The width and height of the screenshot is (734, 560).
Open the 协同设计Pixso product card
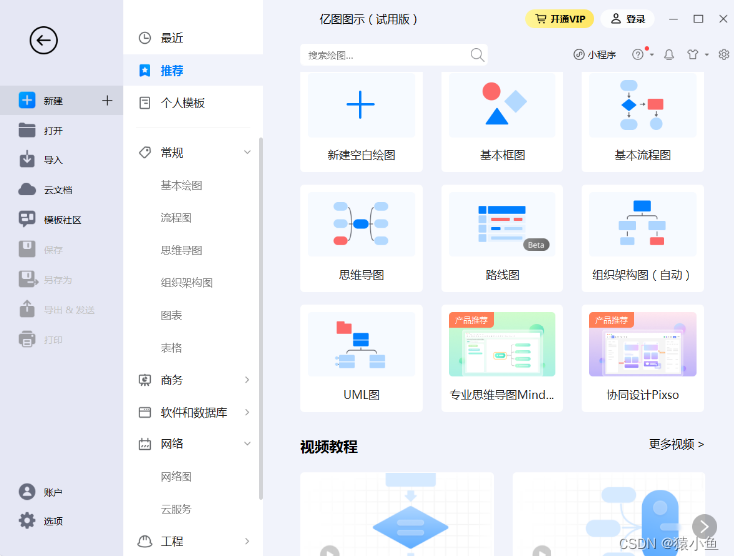643,359
